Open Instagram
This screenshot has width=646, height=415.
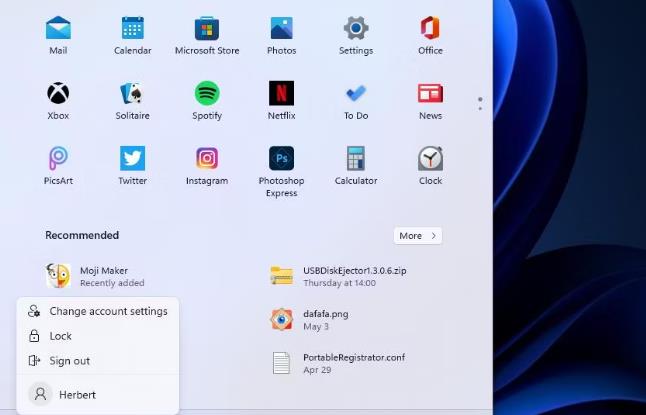pos(207,166)
